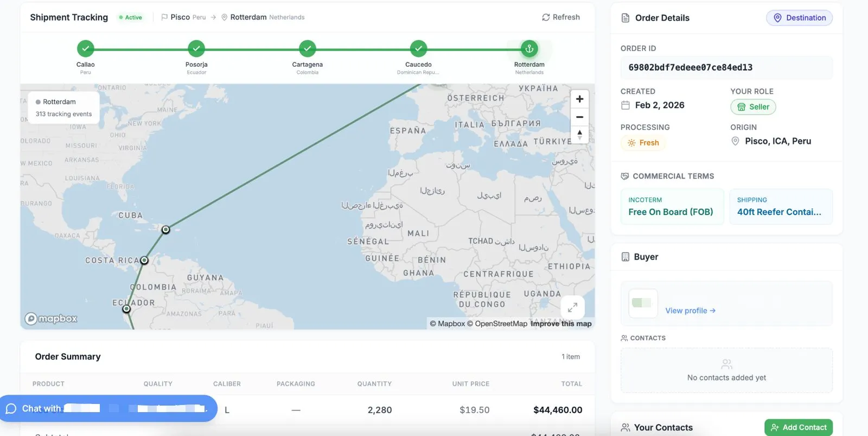Click the total $44,460.00

pos(558,410)
